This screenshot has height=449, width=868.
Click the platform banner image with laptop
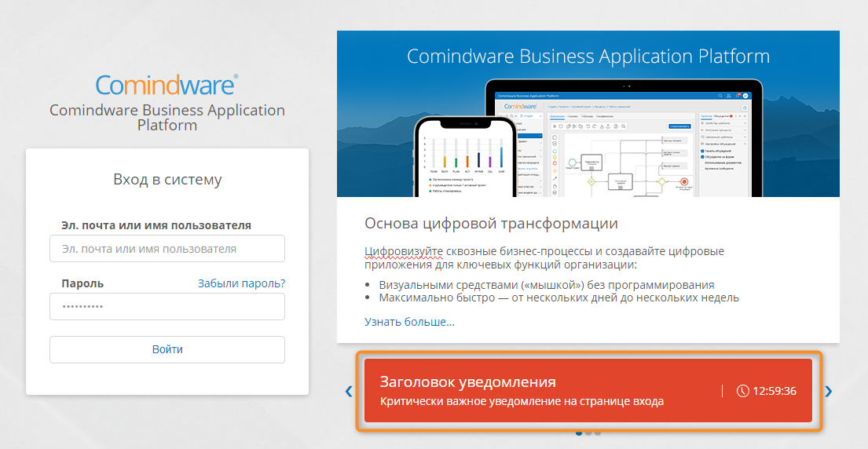point(588,113)
